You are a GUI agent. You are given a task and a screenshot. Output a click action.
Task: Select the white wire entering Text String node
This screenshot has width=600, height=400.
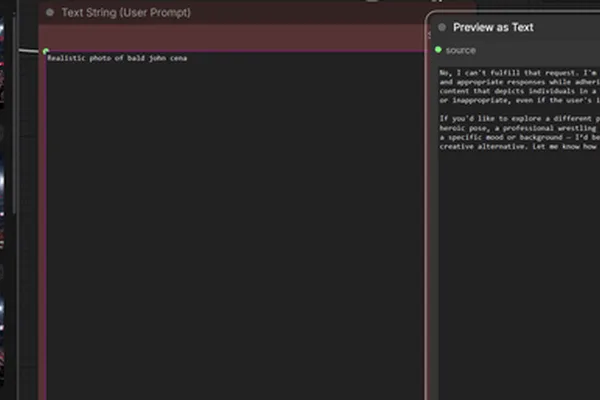[x=31, y=51]
